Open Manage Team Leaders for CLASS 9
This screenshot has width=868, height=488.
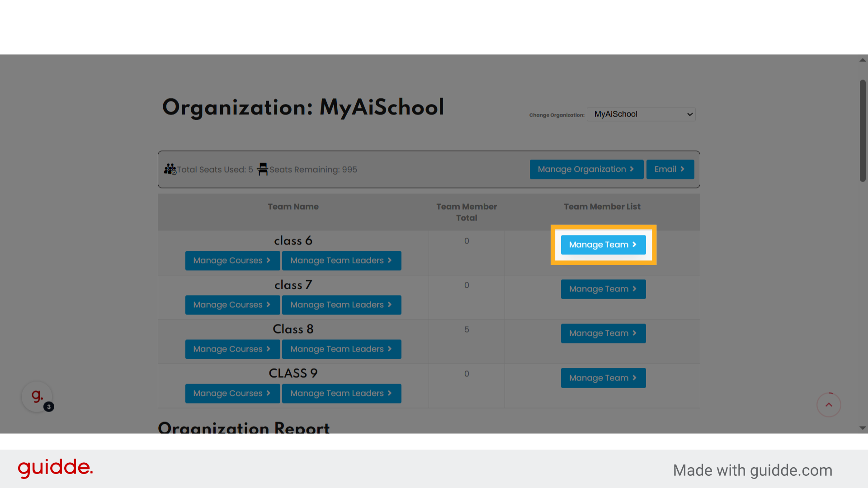[341, 394]
